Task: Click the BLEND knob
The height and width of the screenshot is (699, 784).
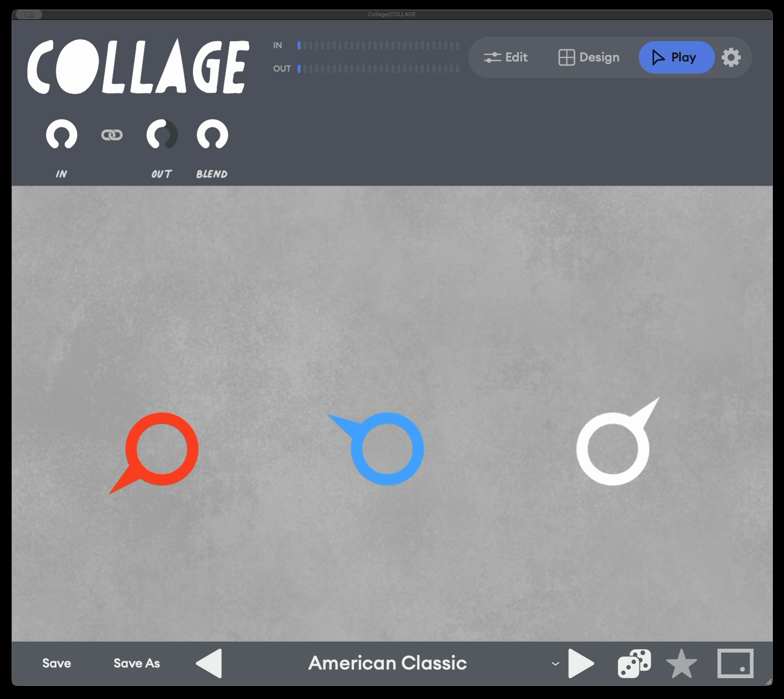Action: (212, 135)
